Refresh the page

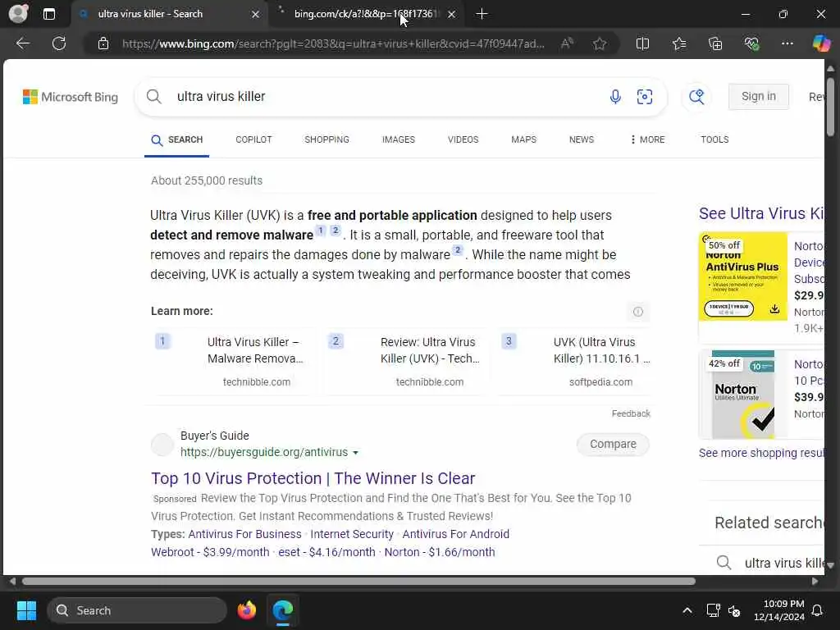[59, 43]
